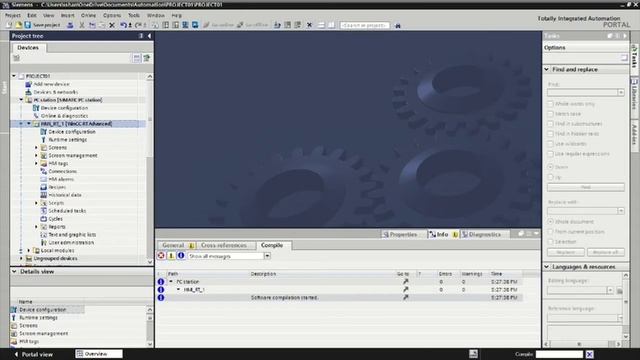Screen dimensions: 640x360
Task: Click the Find button
Action: tap(586, 187)
